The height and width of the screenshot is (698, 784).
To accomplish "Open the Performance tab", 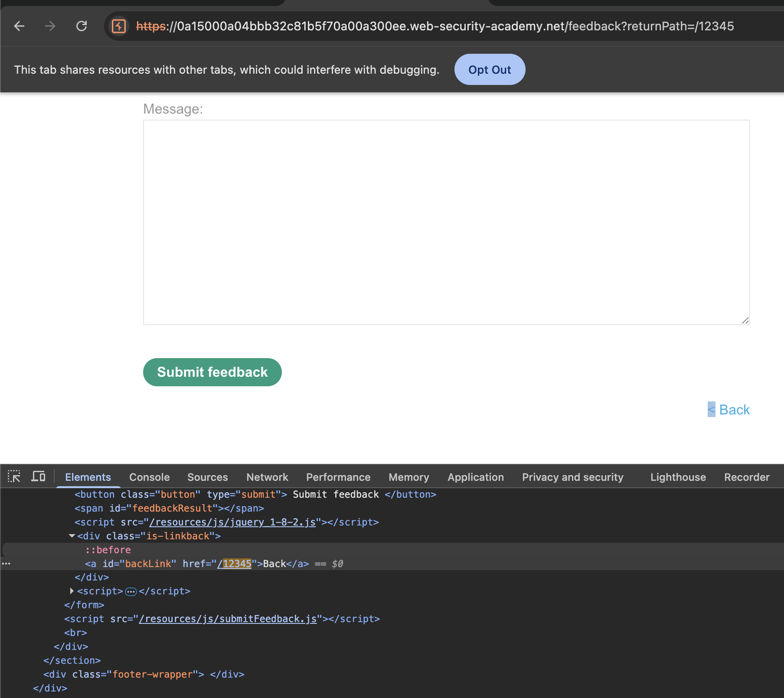I will pos(338,477).
